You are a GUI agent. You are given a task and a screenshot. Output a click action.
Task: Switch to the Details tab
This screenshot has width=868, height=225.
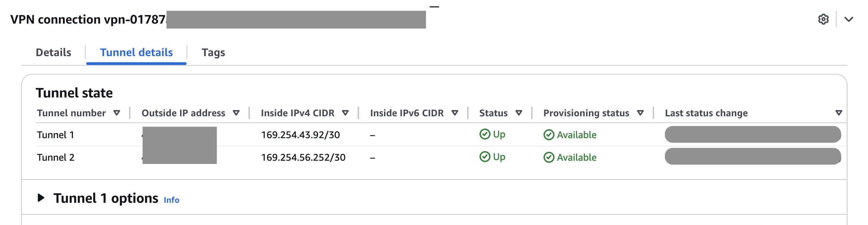[53, 52]
